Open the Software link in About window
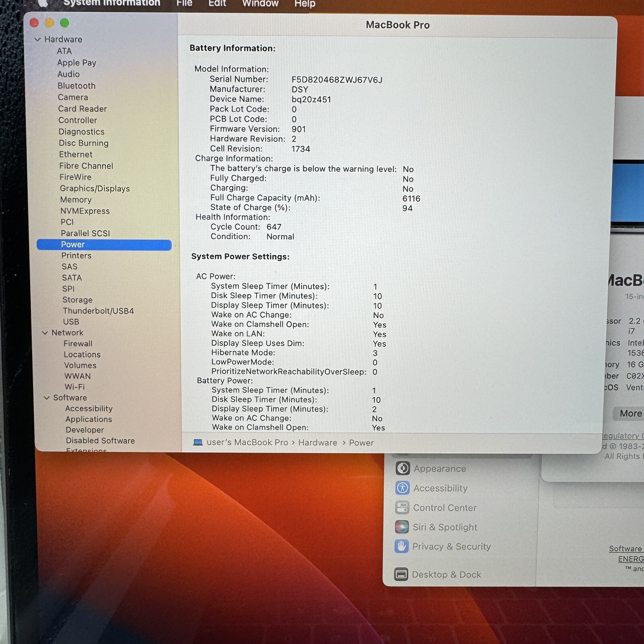Image resolution: width=644 pixels, height=644 pixels. pyautogui.click(x=626, y=549)
